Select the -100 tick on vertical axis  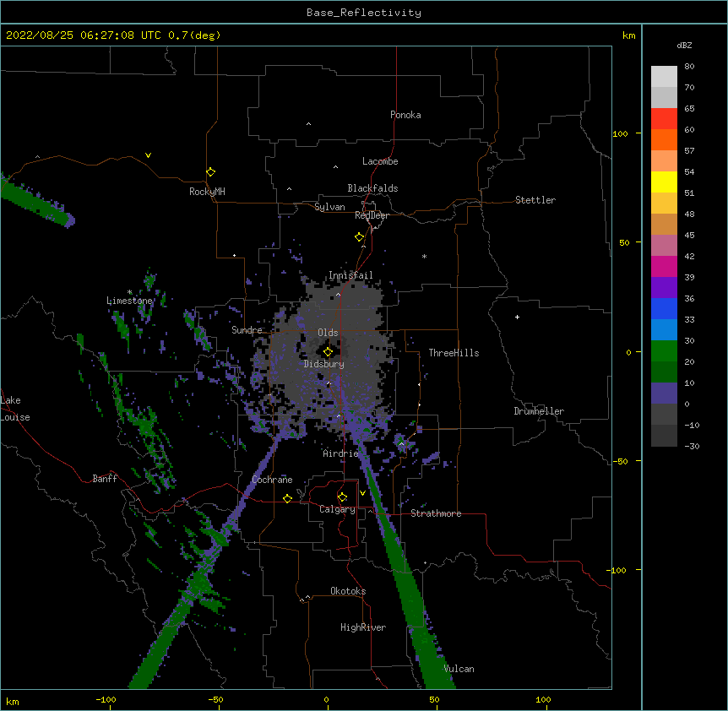[x=617, y=570]
